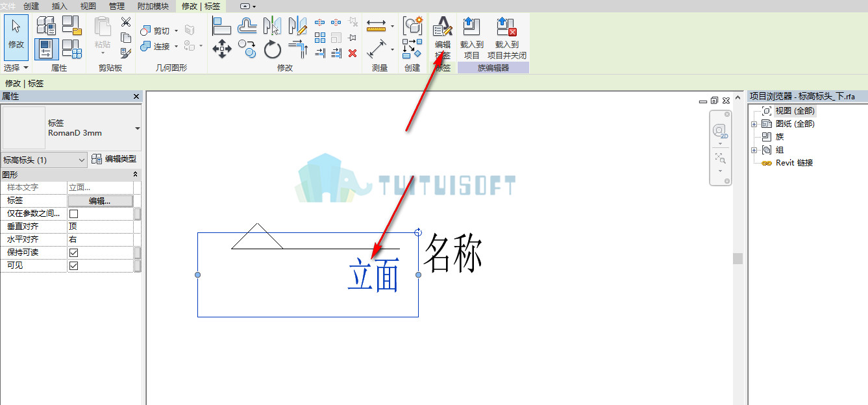Close the 属性 properties panel

tap(136, 96)
